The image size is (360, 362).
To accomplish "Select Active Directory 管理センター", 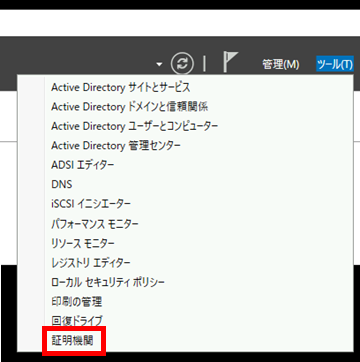I will (x=116, y=146).
